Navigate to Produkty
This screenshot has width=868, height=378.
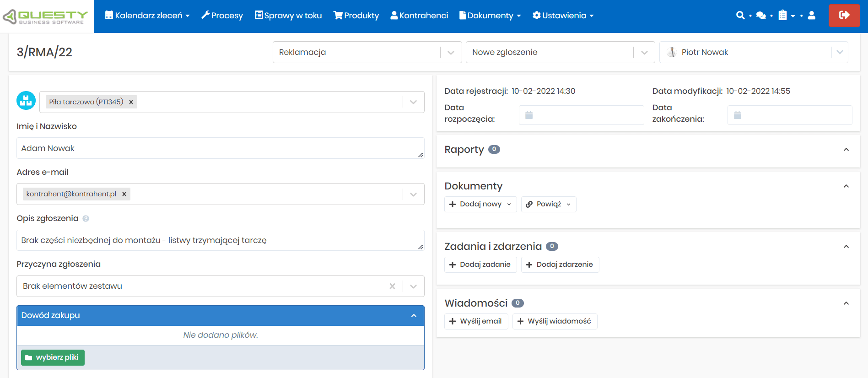356,16
